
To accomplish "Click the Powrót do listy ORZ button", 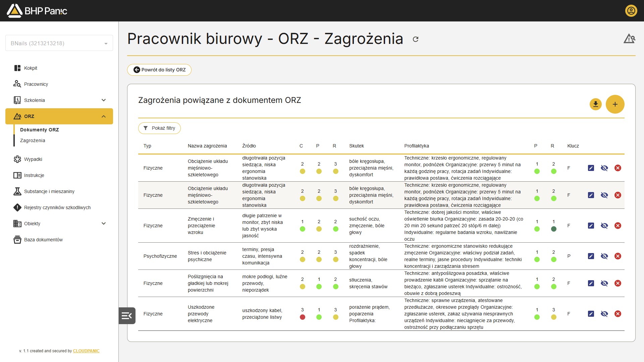I will (x=159, y=70).
